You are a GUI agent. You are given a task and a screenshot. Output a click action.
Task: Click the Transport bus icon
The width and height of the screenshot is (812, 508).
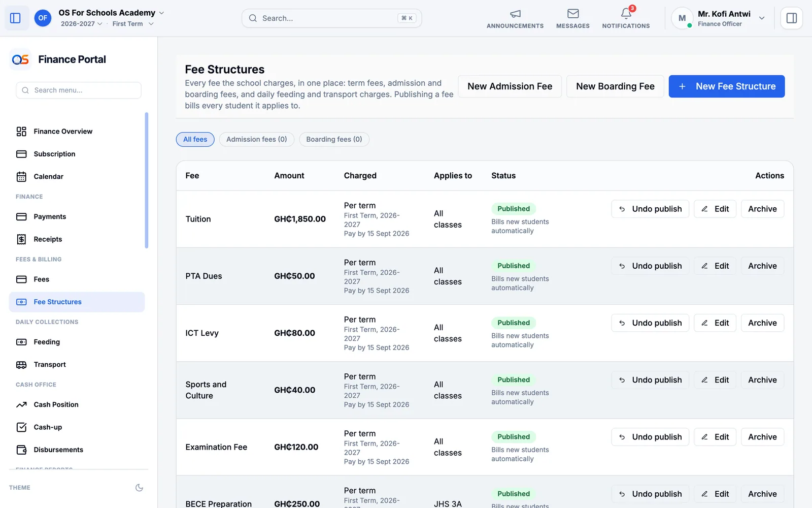(x=21, y=365)
